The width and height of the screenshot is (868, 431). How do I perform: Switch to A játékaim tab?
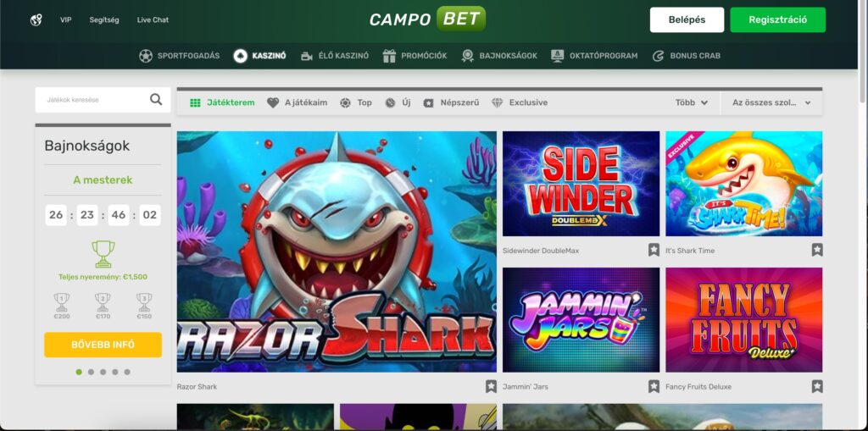298,103
